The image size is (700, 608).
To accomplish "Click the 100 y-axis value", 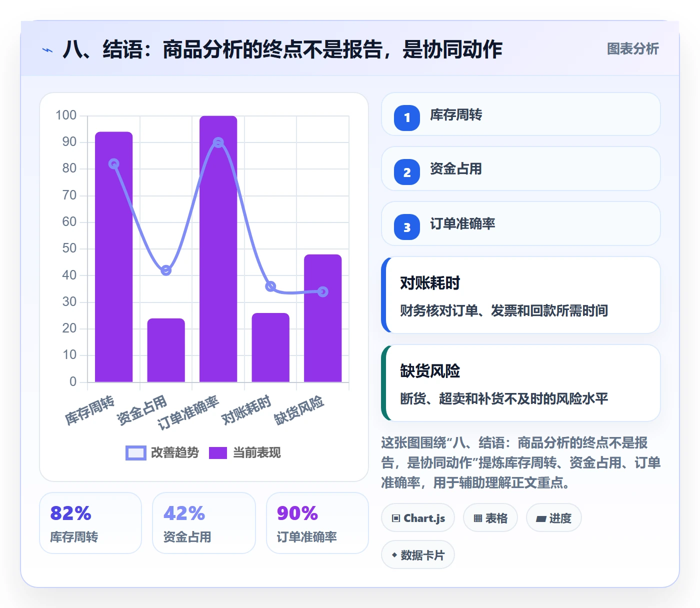I will pyautogui.click(x=66, y=115).
